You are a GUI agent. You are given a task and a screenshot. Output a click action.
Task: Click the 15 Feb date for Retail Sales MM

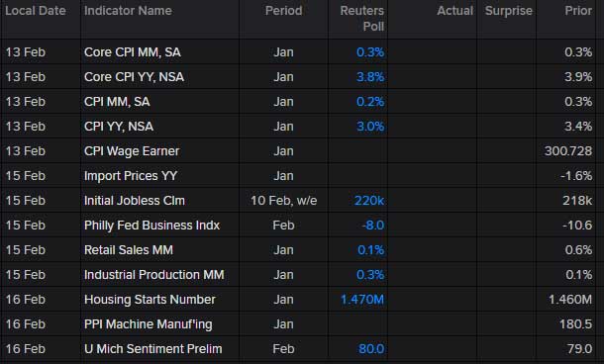coord(26,250)
